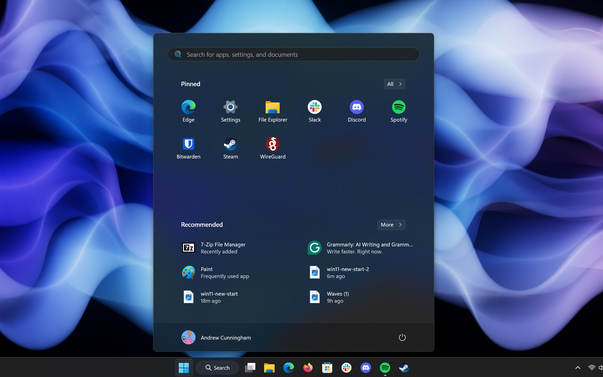Switch to Spotify on the taskbar

click(385, 368)
